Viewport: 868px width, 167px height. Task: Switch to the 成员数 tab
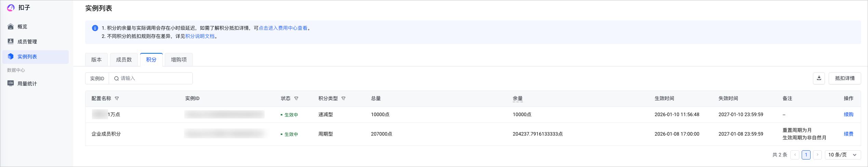click(124, 60)
